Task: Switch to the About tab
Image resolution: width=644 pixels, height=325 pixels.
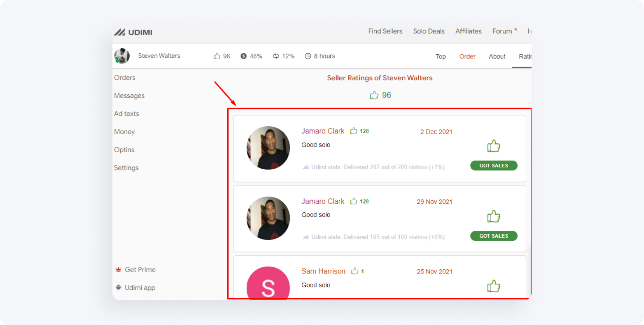Action: [x=497, y=57]
